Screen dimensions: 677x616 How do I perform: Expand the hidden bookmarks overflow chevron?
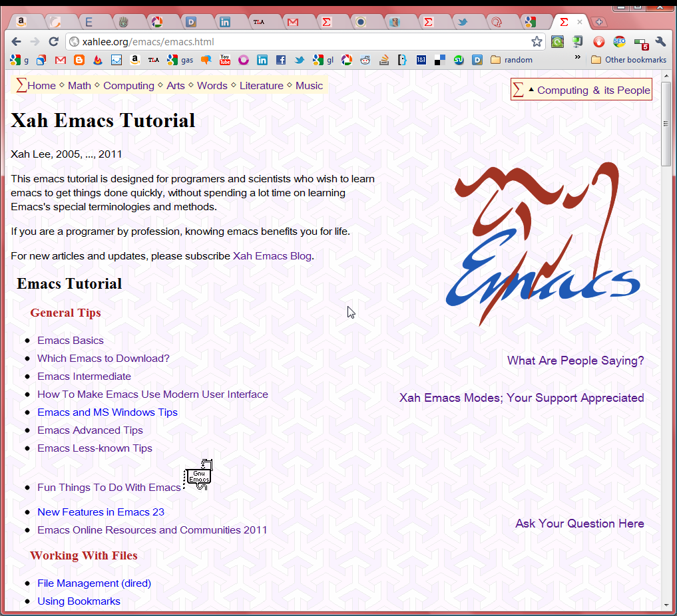(x=577, y=57)
